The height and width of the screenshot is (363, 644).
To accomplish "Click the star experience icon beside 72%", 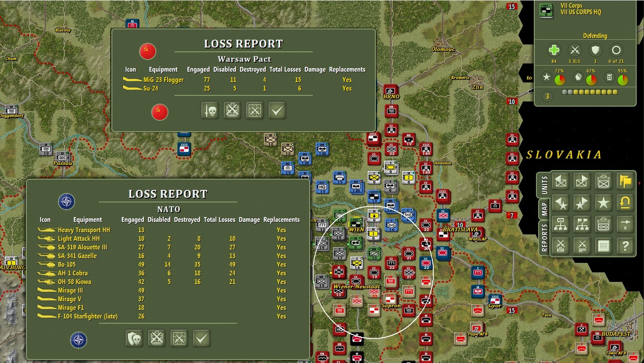I will (x=546, y=77).
